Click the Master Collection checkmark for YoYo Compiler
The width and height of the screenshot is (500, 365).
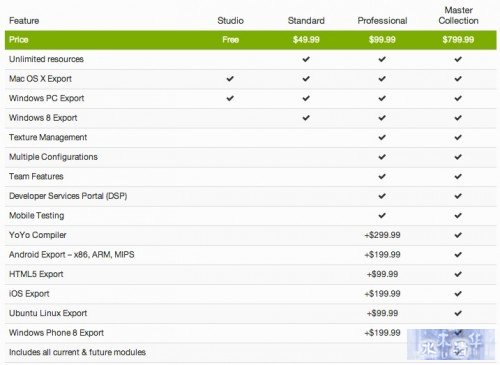coord(458,235)
